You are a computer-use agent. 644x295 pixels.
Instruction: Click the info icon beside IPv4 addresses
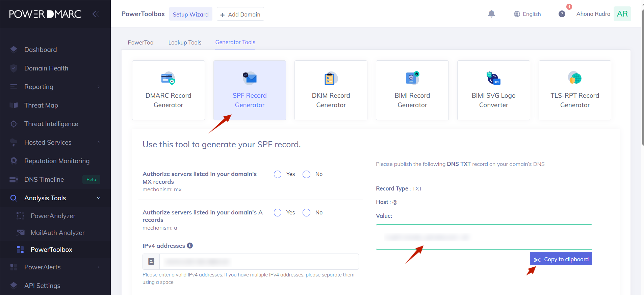point(190,245)
